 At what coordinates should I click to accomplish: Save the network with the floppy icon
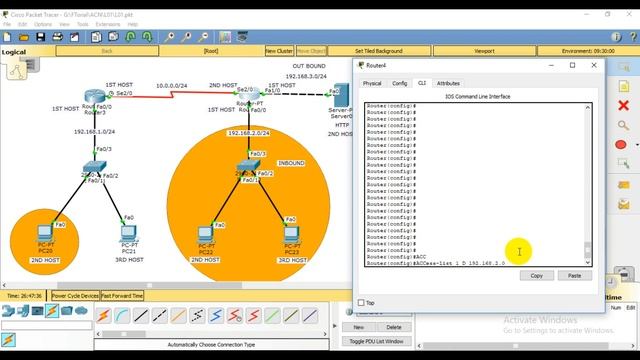[40, 37]
